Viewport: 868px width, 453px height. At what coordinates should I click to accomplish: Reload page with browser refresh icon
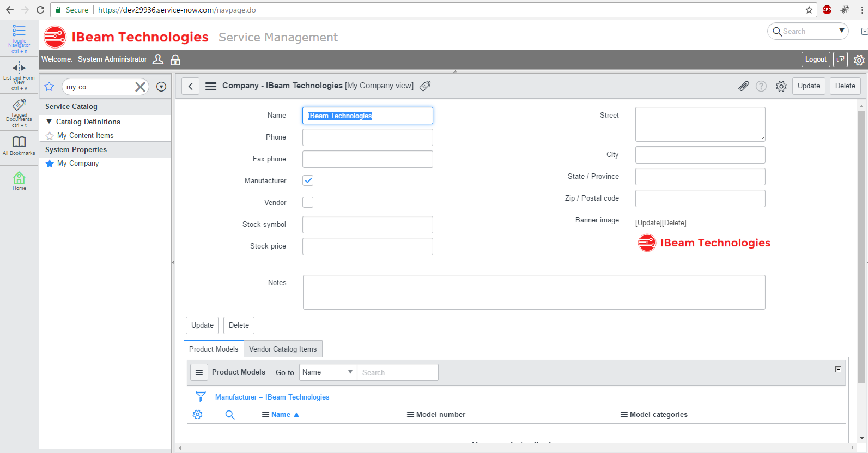pyautogui.click(x=40, y=10)
